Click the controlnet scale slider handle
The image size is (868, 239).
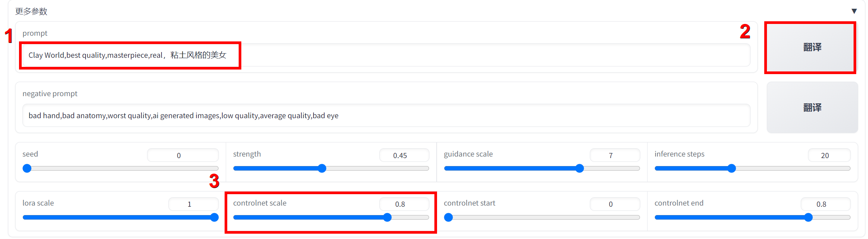point(387,217)
